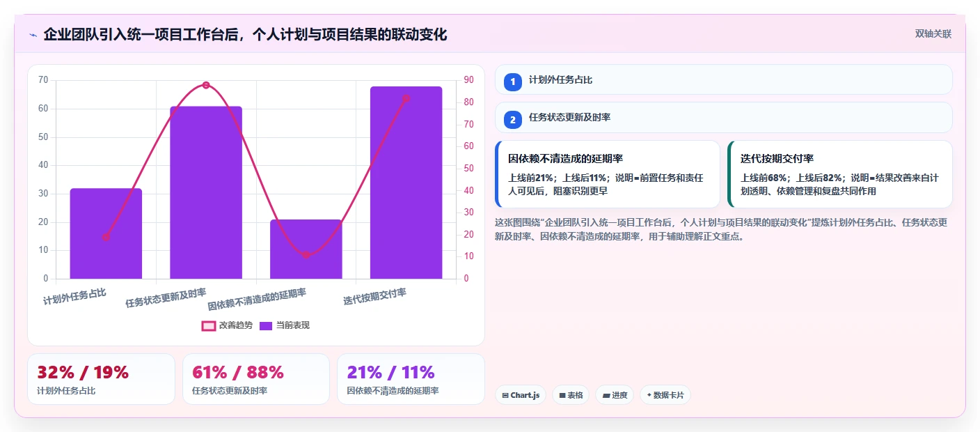980x432 pixels.
Task: Open the 迭代按期交付率 detail card
Action: 839,174
